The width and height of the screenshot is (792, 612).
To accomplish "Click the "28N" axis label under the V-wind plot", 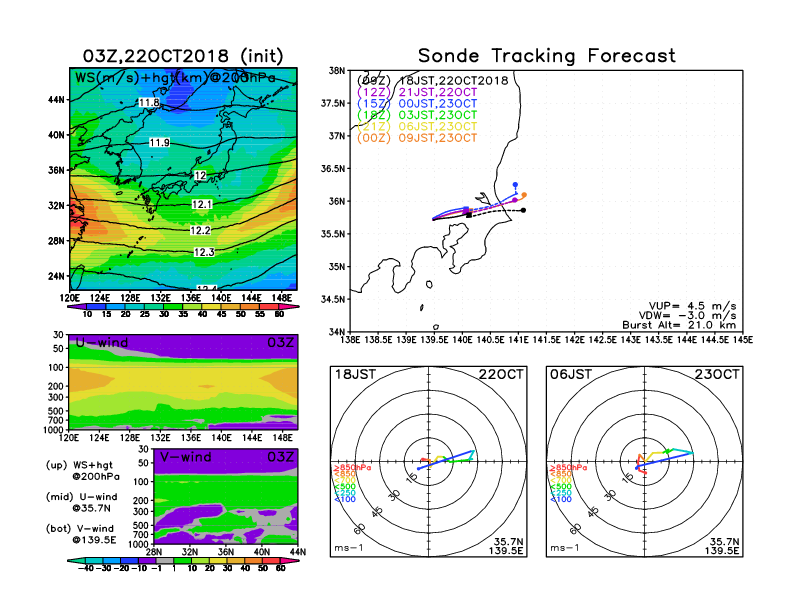I will [x=154, y=552].
